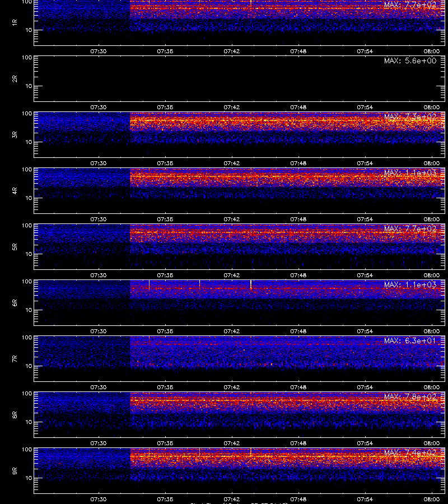Select the MAX: 1.1e+03 text in panel 6R
Viewport: 448px width, 504px height.
[x=410, y=285]
